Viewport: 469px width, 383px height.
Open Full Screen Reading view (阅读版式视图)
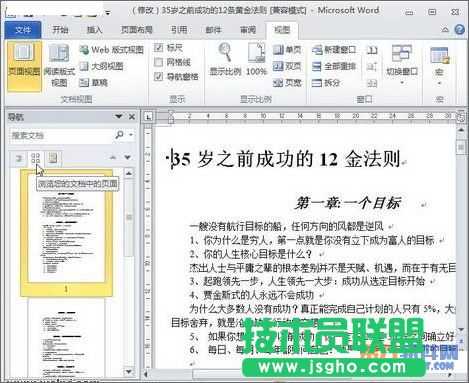59,66
